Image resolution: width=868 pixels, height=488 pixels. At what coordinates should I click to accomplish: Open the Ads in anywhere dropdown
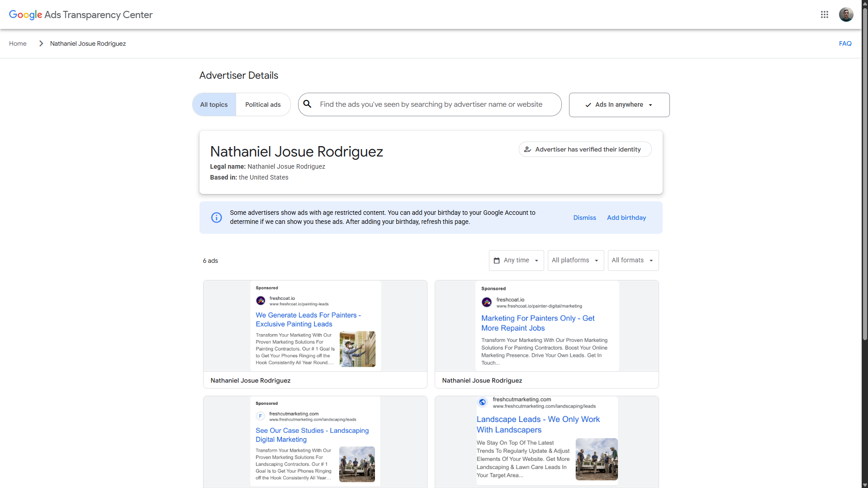pos(619,105)
